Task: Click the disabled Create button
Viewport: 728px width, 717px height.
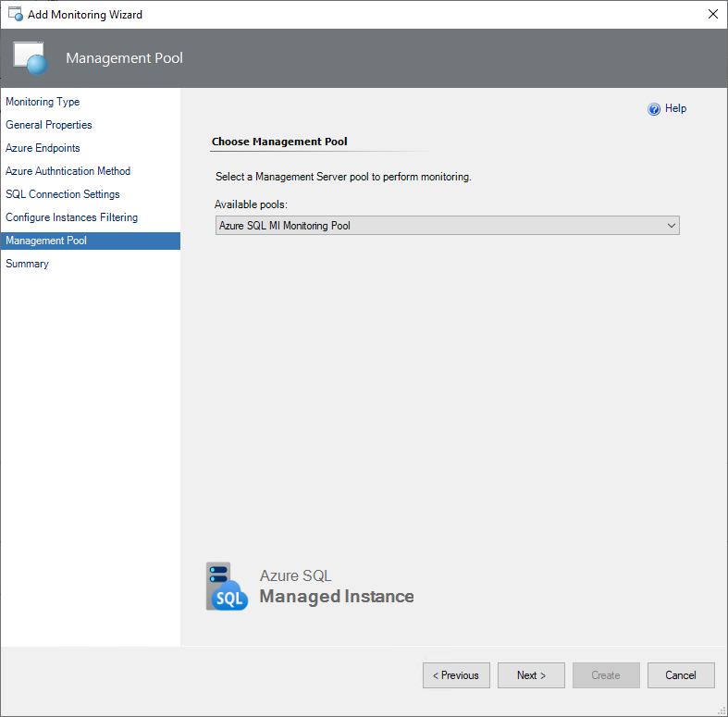Action: 606,675
